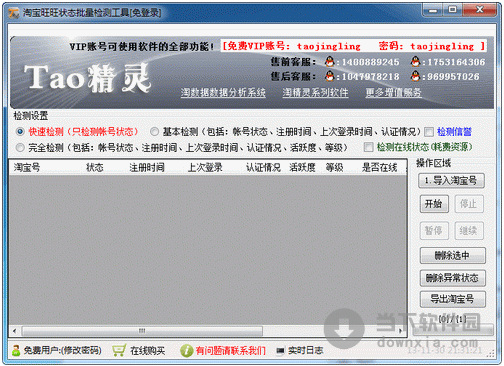The height and width of the screenshot is (366, 504).
Task: Open the 淘数据数据分析系统 link
Action: [x=223, y=92]
